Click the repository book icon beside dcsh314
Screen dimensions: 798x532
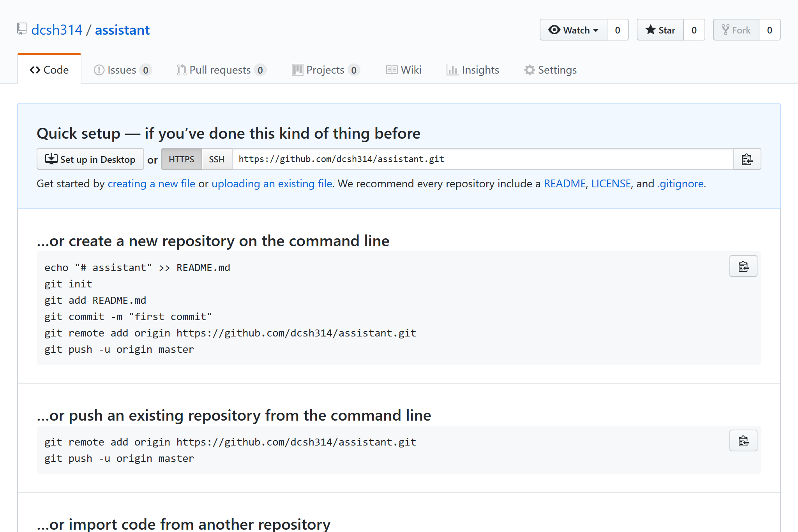22,29
